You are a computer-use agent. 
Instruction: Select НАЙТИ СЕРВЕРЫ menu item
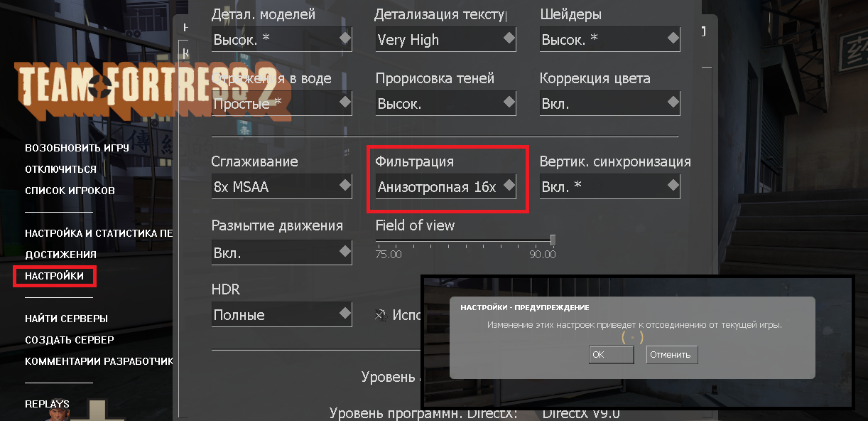66,319
